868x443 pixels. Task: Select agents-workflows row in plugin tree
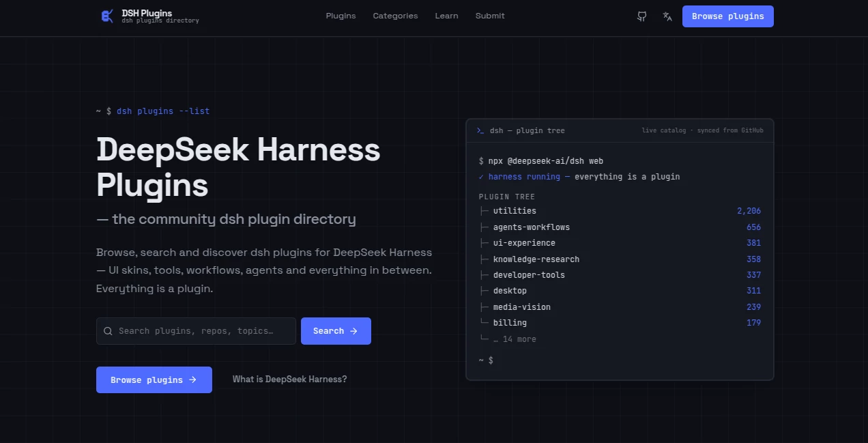click(620, 227)
